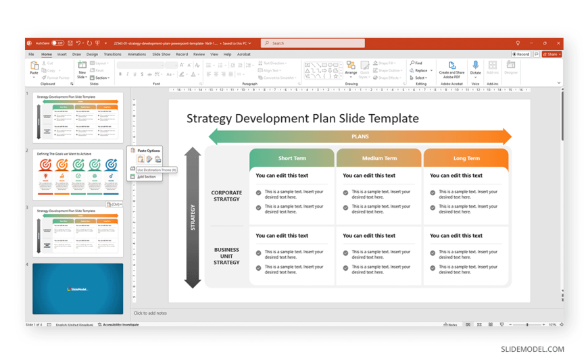Switch to the Draw tab
588x364 pixels.
pyautogui.click(x=76, y=54)
